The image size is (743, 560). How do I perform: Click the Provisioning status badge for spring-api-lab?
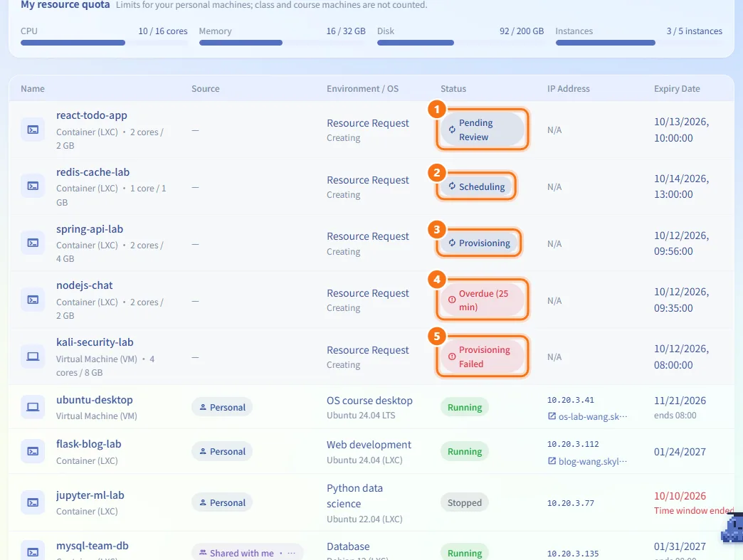click(480, 243)
